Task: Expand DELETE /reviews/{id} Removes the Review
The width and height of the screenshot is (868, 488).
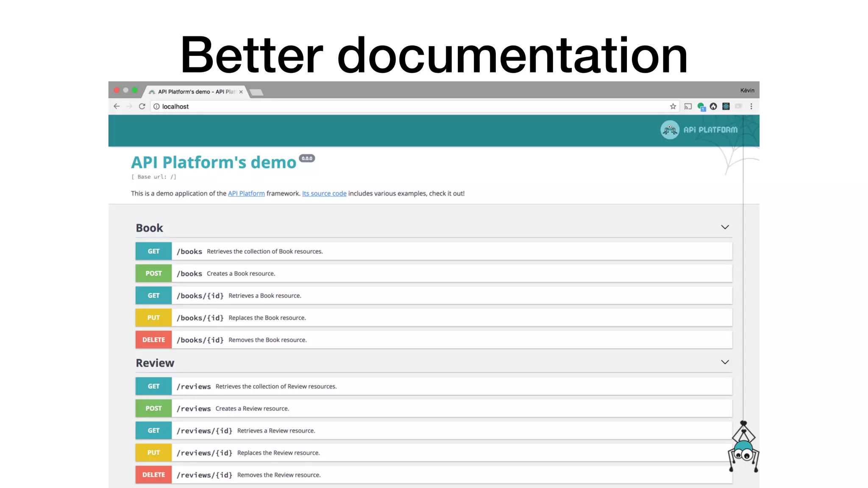Action: [x=434, y=475]
